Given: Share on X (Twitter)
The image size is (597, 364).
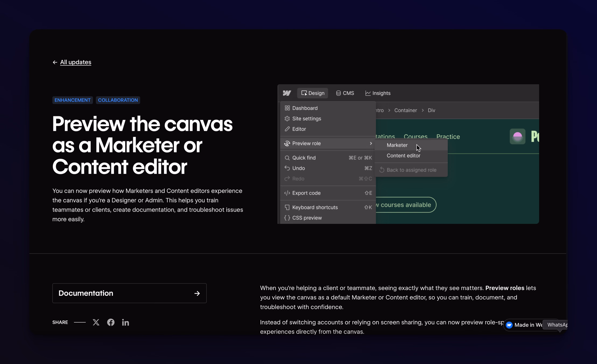Looking at the screenshot, I should tap(96, 322).
